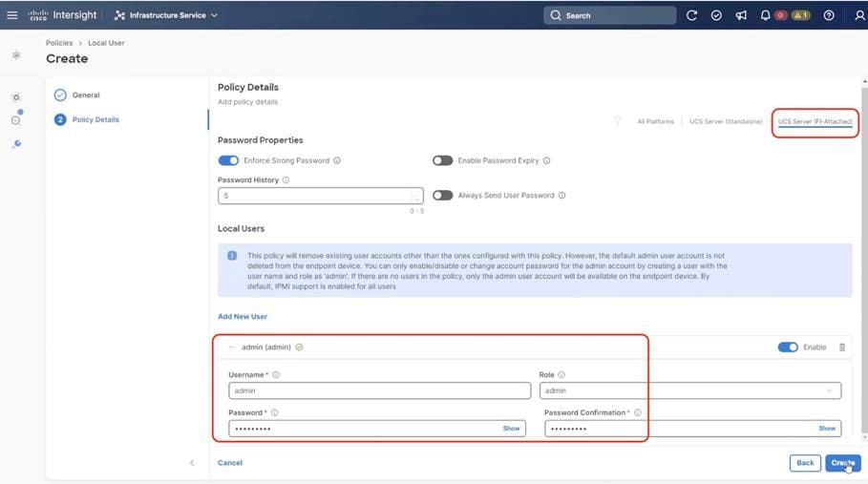The image size is (868, 484).
Task: Open the requests checkmark icon
Action: click(x=716, y=15)
